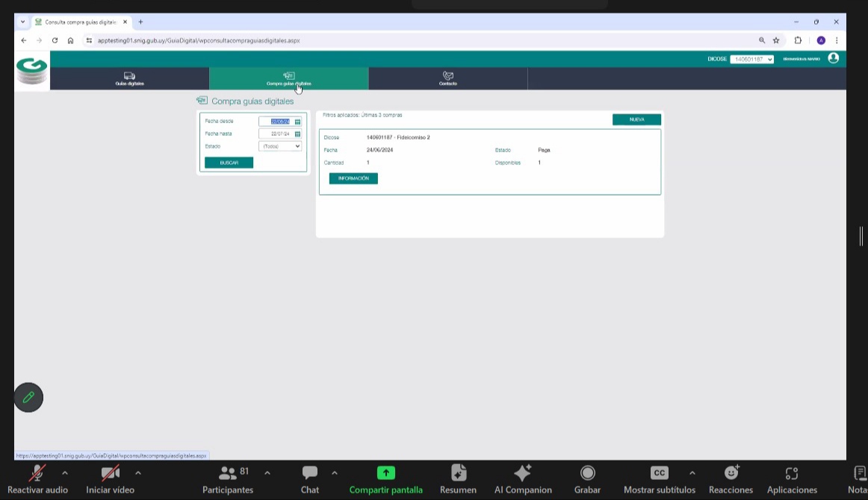Click the INFORMACIÓN button
Viewport: 868px width, 500px height.
tap(354, 178)
